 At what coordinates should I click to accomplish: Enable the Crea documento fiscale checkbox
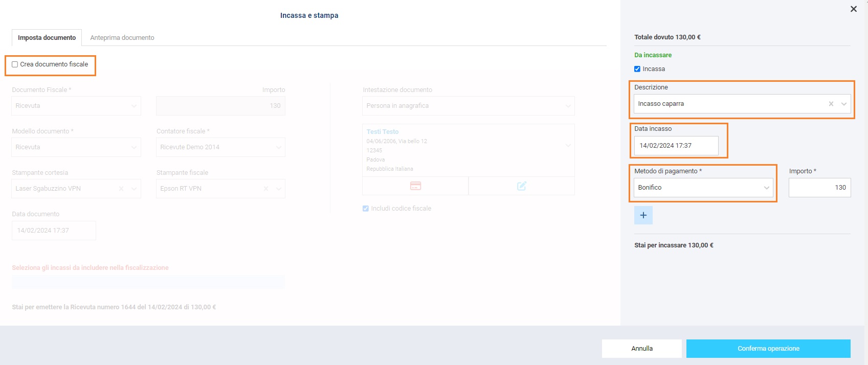point(15,64)
